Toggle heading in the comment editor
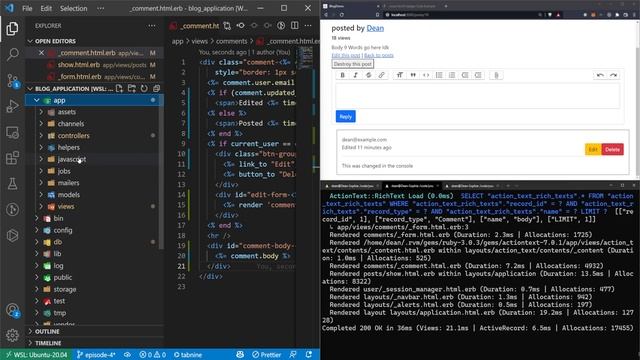 [x=400, y=75]
